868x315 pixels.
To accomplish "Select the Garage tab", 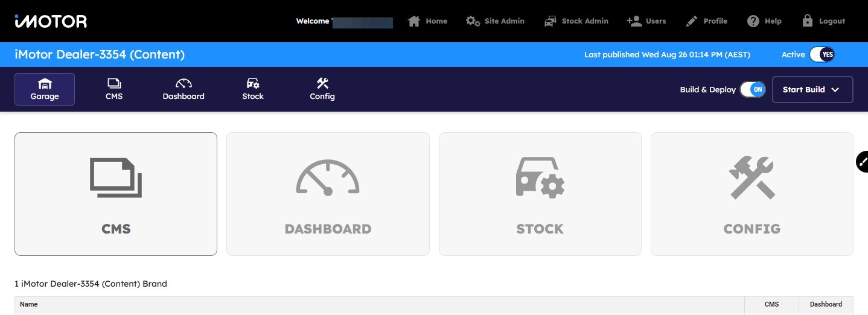I will click(x=45, y=89).
